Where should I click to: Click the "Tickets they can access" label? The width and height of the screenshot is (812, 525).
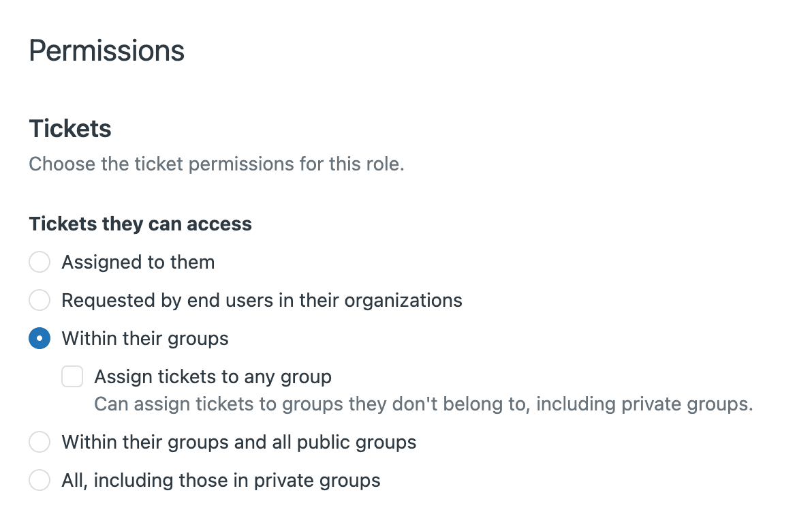(140, 224)
